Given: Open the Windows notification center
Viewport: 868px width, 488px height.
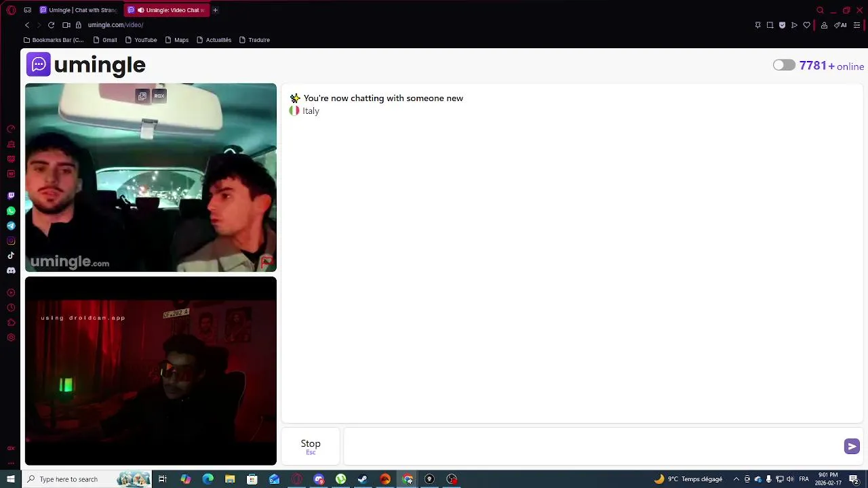Looking at the screenshot, I should (x=854, y=479).
